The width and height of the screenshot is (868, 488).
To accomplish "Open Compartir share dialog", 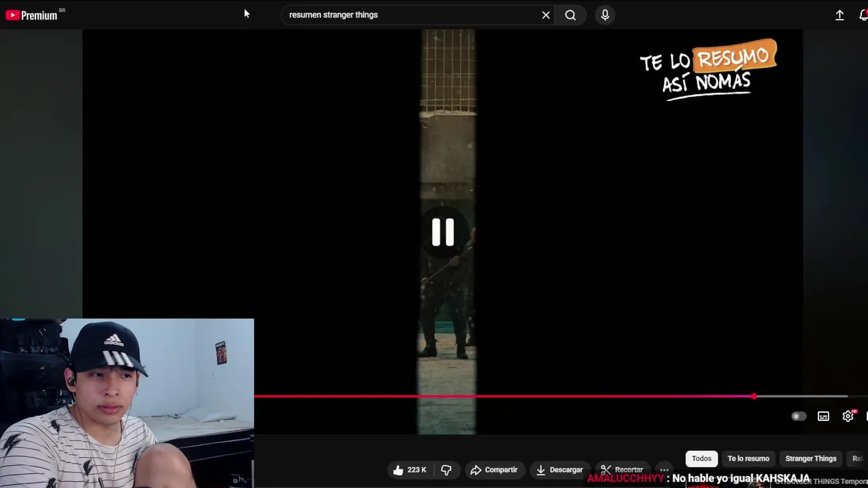I will (x=494, y=470).
